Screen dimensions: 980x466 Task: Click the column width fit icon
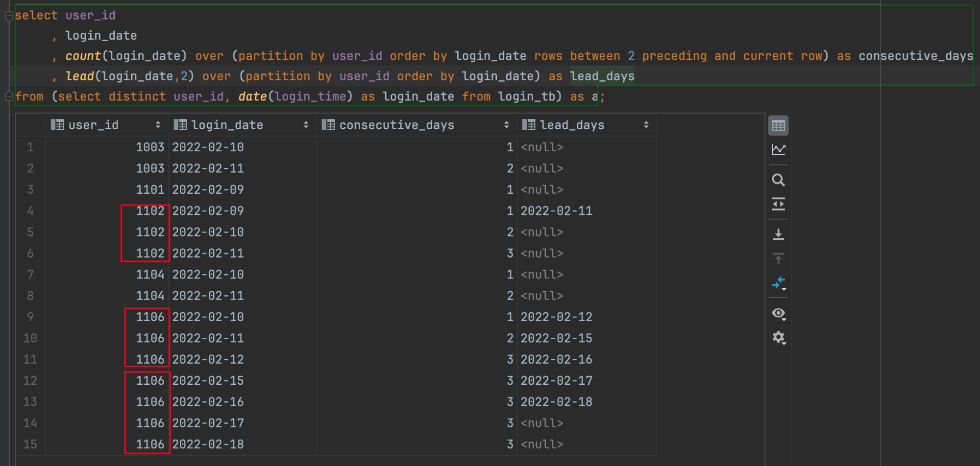[x=778, y=204]
